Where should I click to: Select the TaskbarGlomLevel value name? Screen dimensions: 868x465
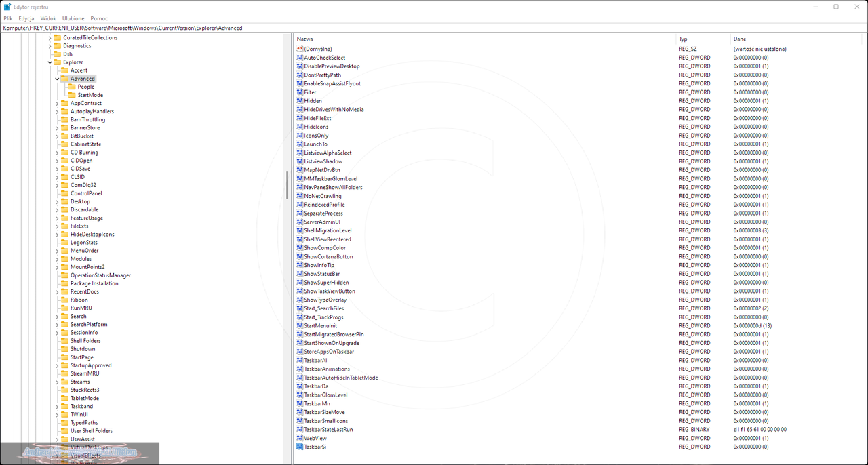click(x=325, y=395)
